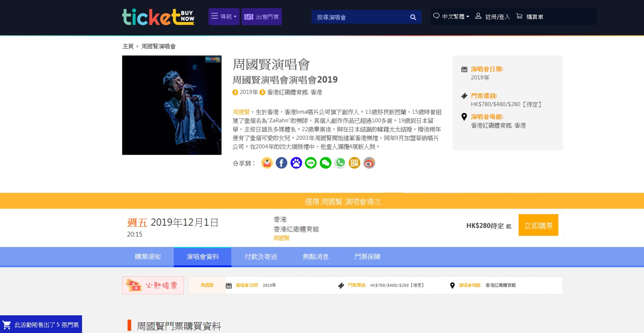Click the location pin in info bar

click(x=452, y=286)
